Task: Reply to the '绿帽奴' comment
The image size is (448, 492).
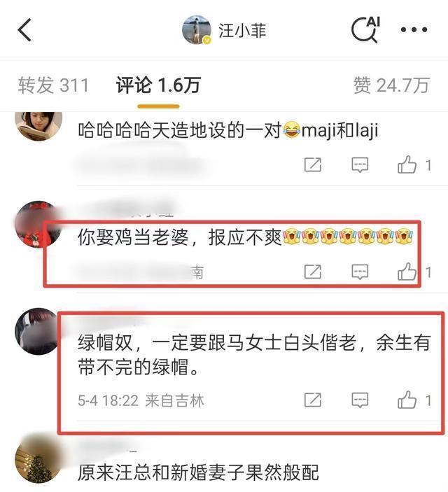Action: [x=360, y=400]
